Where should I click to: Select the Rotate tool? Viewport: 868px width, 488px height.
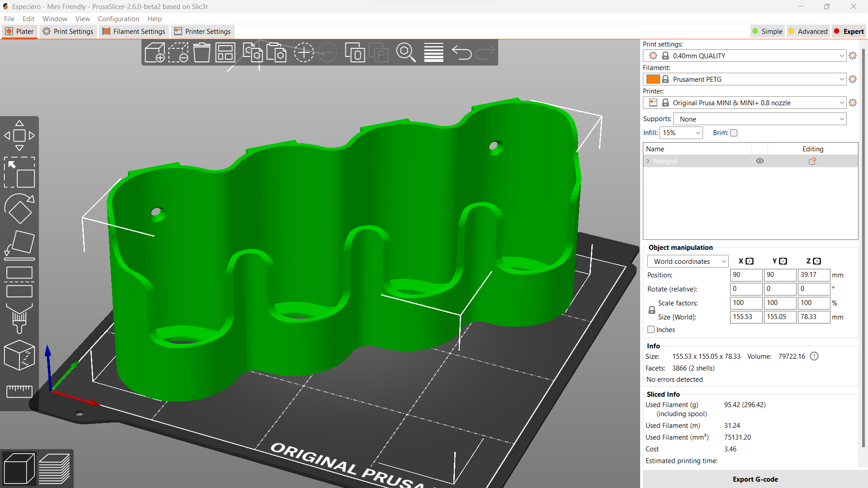click(x=19, y=209)
